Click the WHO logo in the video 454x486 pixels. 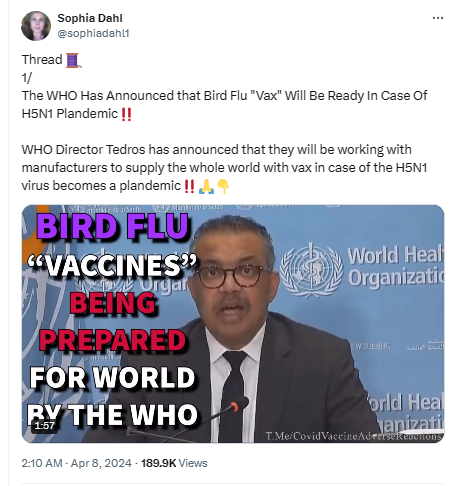pos(311,270)
